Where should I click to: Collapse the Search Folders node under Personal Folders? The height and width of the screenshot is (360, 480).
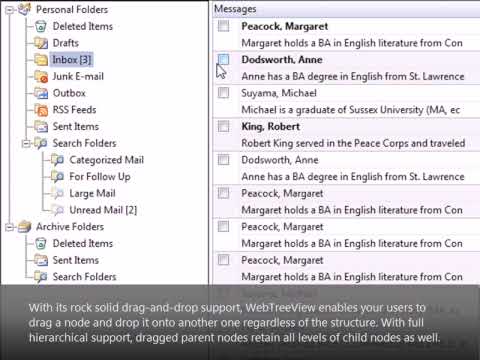(x=26, y=143)
